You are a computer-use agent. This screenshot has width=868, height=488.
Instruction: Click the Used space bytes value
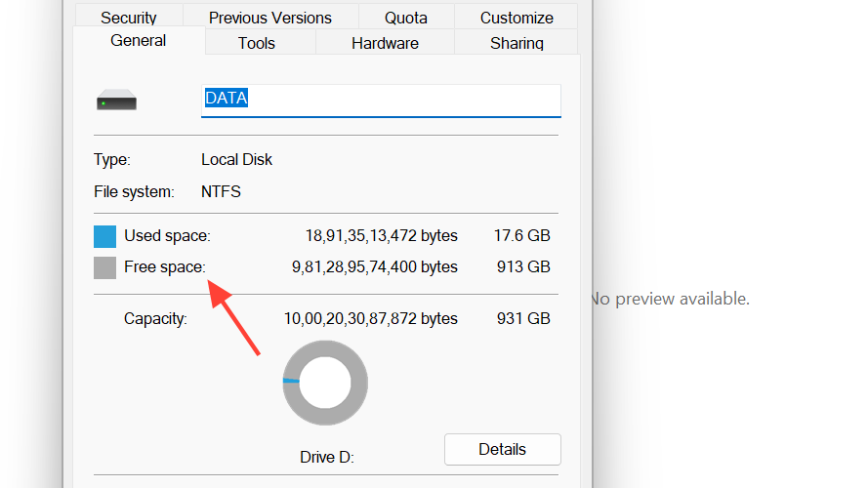coord(381,236)
